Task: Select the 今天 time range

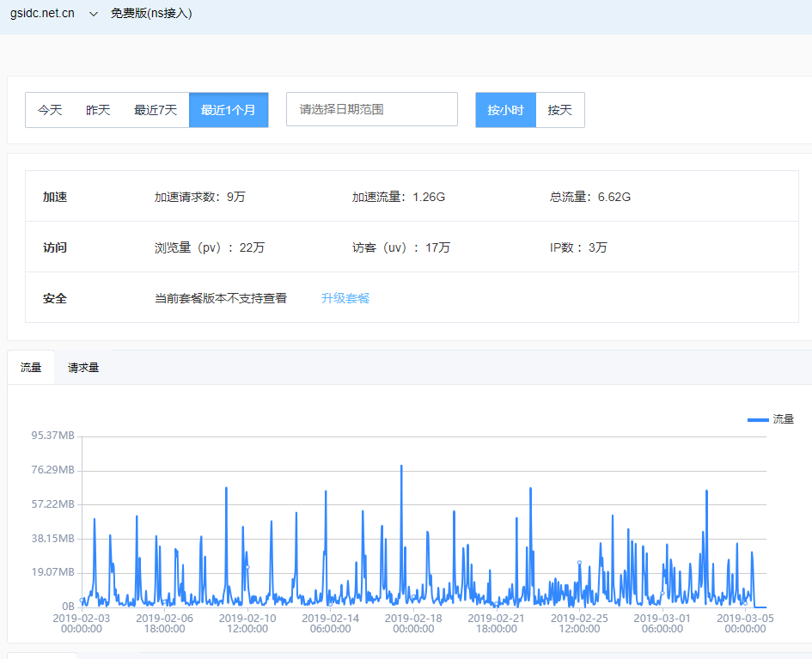Action: [50, 110]
